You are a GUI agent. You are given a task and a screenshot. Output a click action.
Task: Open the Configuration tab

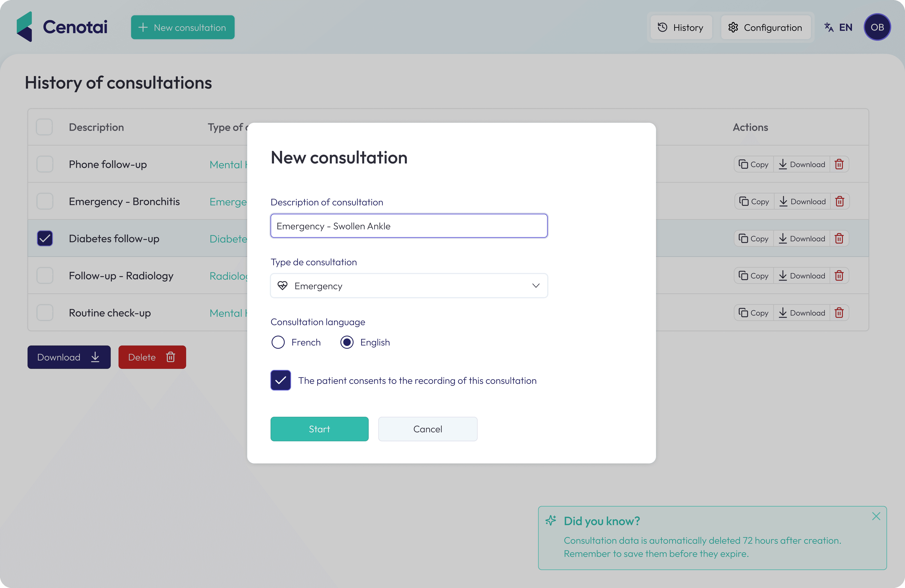click(x=766, y=27)
